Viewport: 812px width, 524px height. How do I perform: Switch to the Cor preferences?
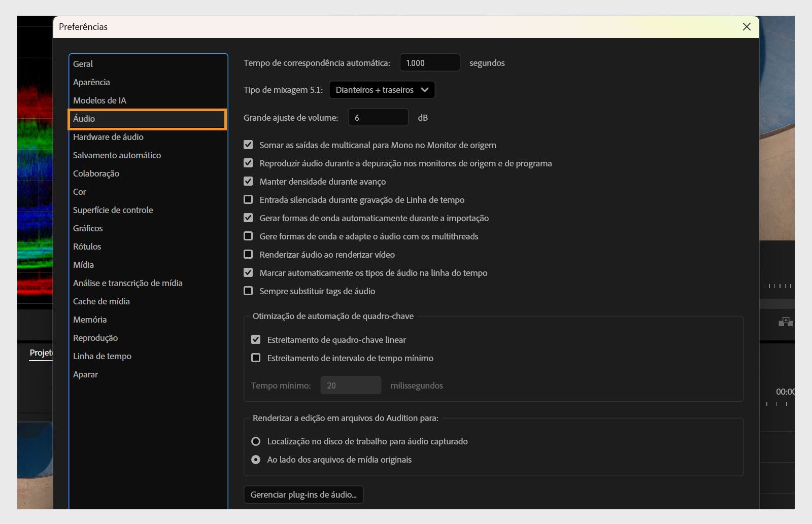pyautogui.click(x=79, y=192)
